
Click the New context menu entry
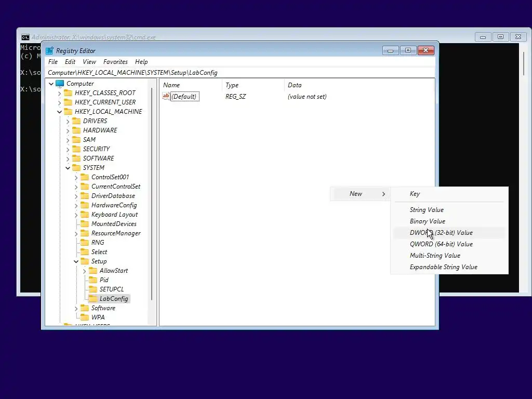coord(361,194)
